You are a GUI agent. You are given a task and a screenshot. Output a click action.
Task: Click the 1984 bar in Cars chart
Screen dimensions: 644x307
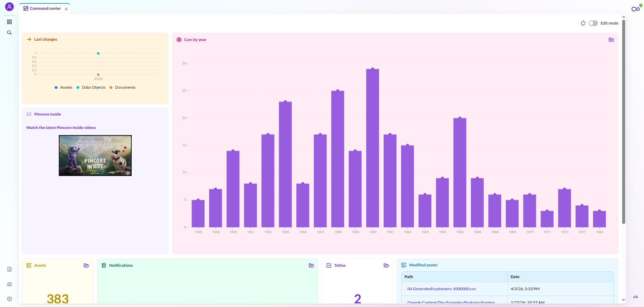pos(599,219)
